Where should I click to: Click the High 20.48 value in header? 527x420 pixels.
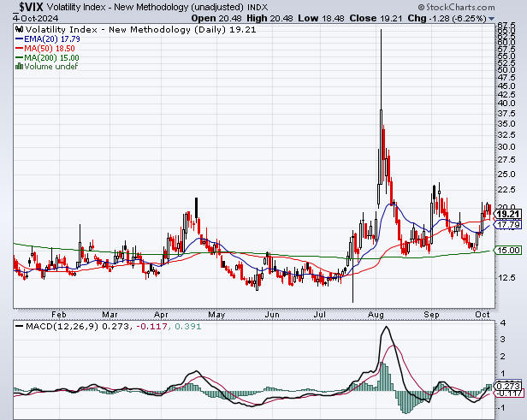pos(269,18)
